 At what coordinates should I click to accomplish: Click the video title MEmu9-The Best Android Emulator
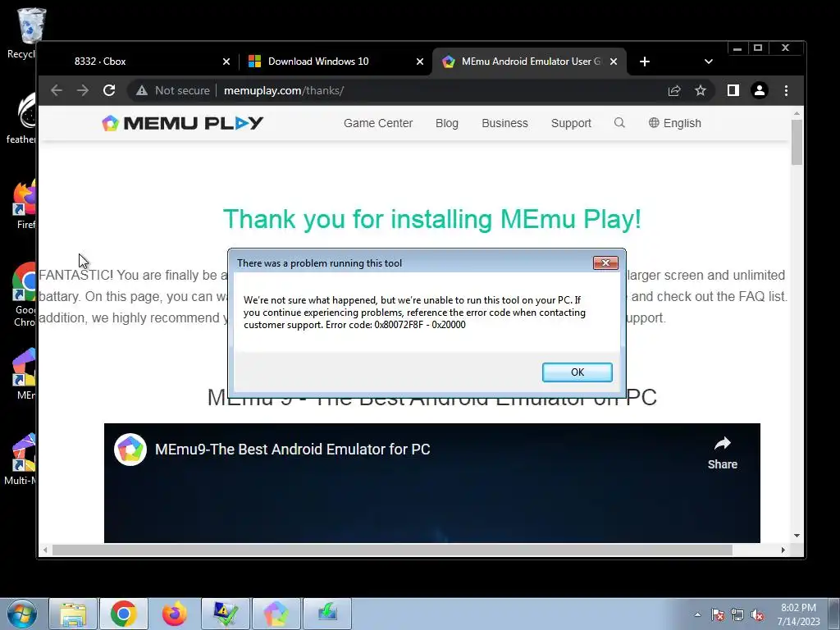293,449
